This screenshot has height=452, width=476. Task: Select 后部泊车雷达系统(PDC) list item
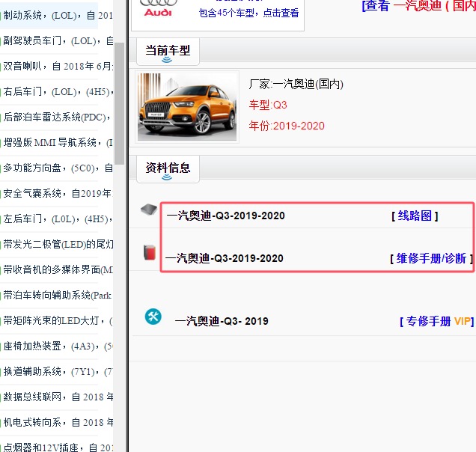pyautogui.click(x=57, y=117)
